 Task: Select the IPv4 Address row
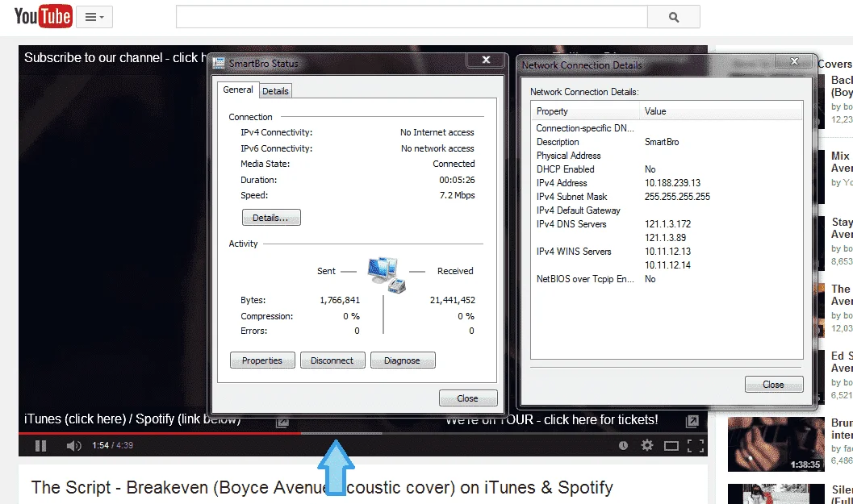pos(667,183)
